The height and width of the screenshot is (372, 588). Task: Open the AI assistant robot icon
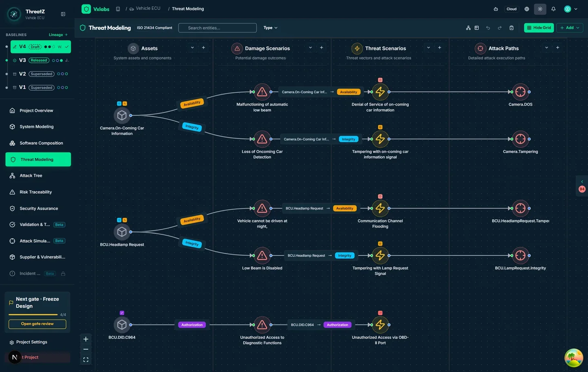click(x=496, y=9)
